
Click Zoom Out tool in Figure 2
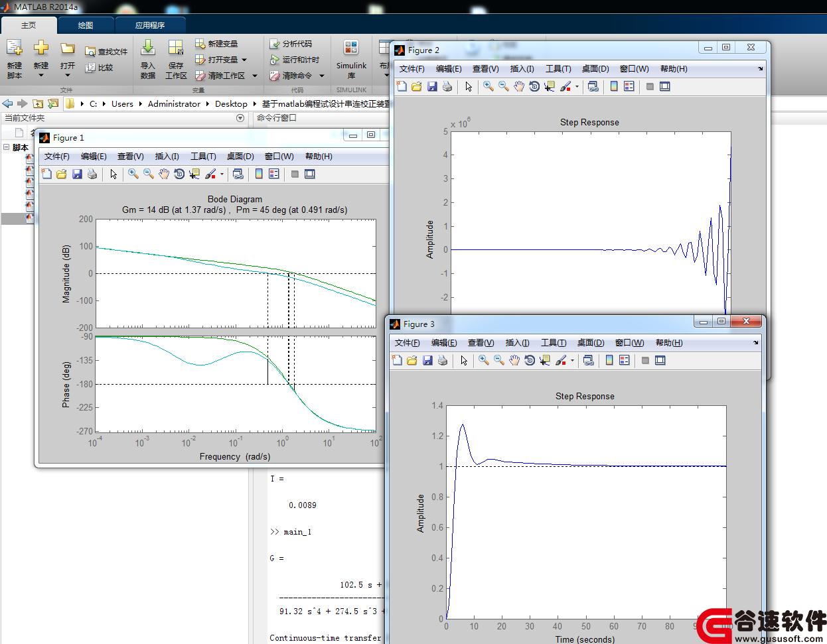click(504, 86)
